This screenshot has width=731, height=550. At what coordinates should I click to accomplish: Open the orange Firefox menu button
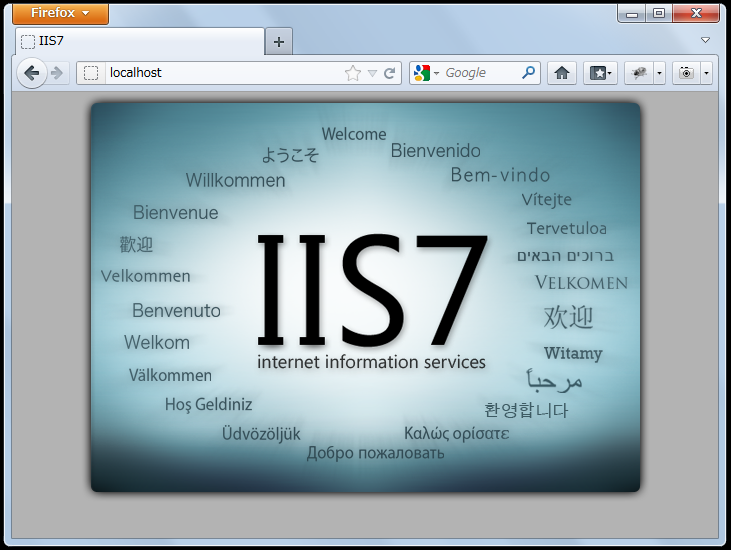pos(61,13)
